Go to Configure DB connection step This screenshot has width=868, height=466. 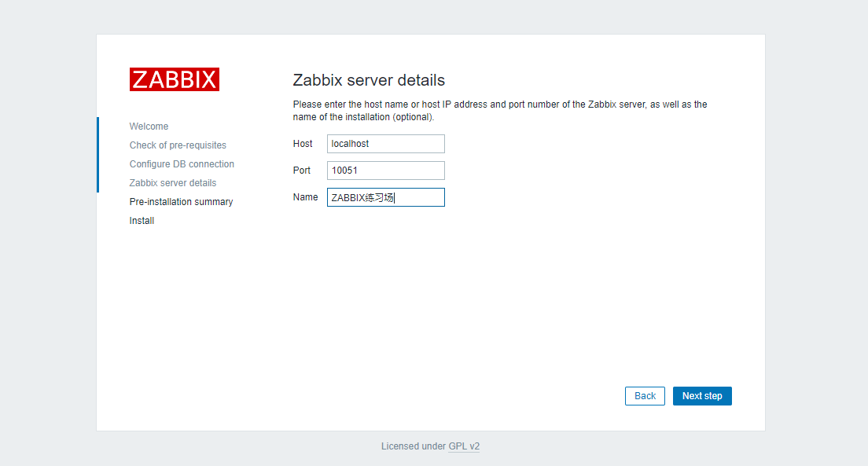pos(182,163)
